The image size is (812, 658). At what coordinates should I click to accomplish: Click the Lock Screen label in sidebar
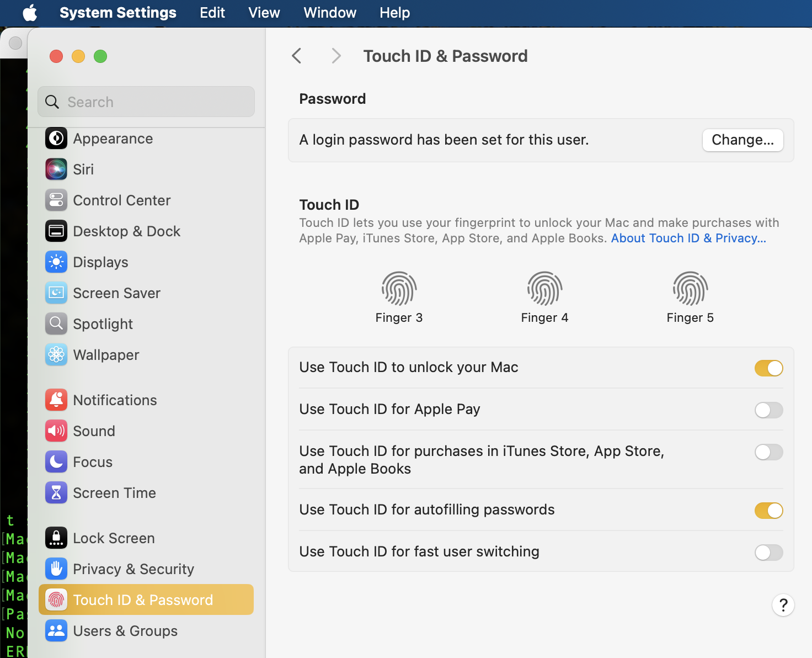114,538
